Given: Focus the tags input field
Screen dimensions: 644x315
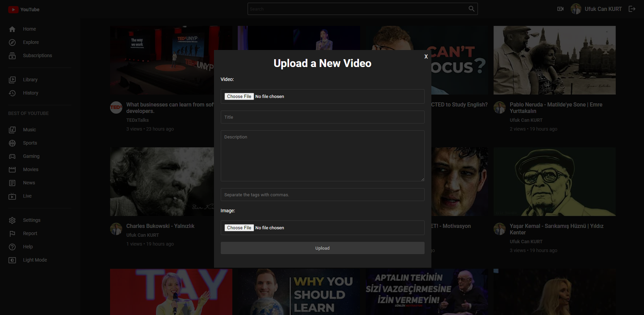Looking at the screenshot, I should click(323, 195).
